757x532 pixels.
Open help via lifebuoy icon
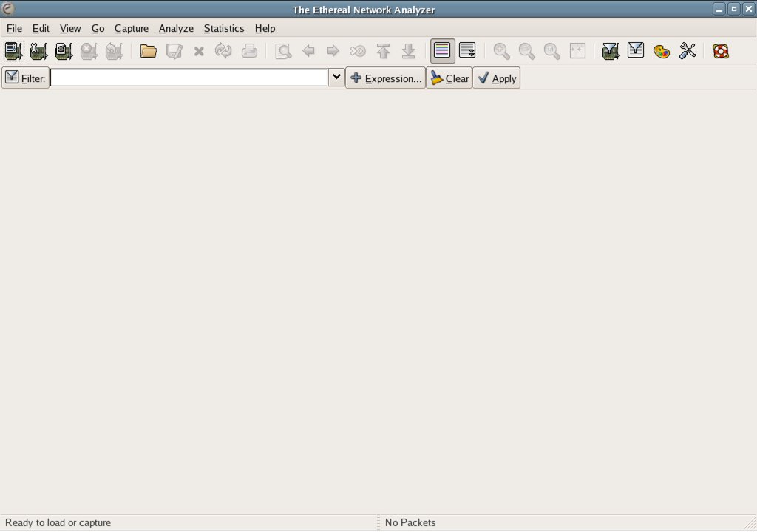(721, 51)
